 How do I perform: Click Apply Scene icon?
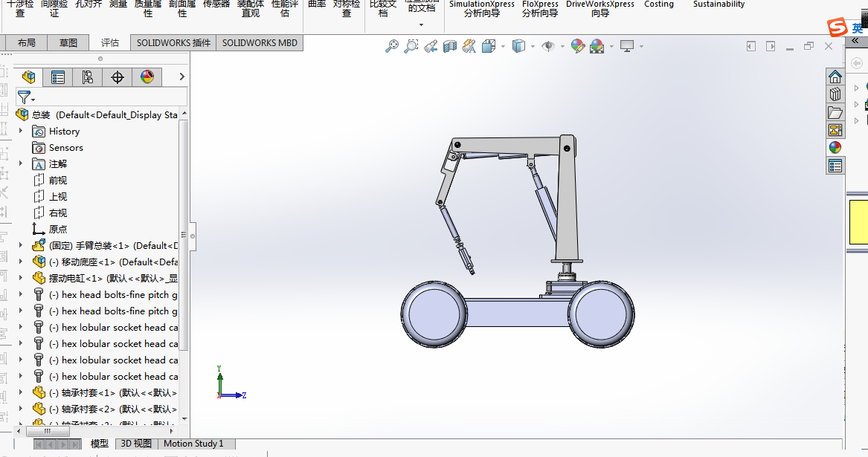[597, 47]
